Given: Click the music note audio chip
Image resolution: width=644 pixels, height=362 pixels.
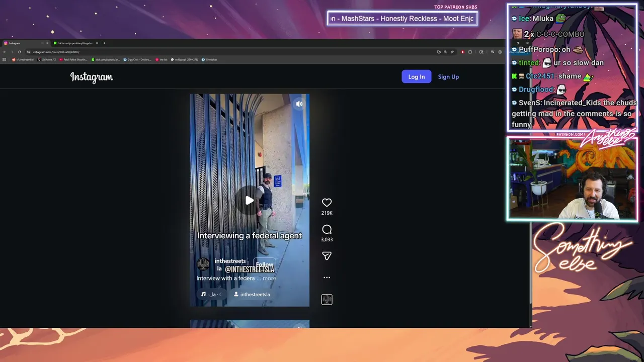Looking at the screenshot, I should coord(211,295).
